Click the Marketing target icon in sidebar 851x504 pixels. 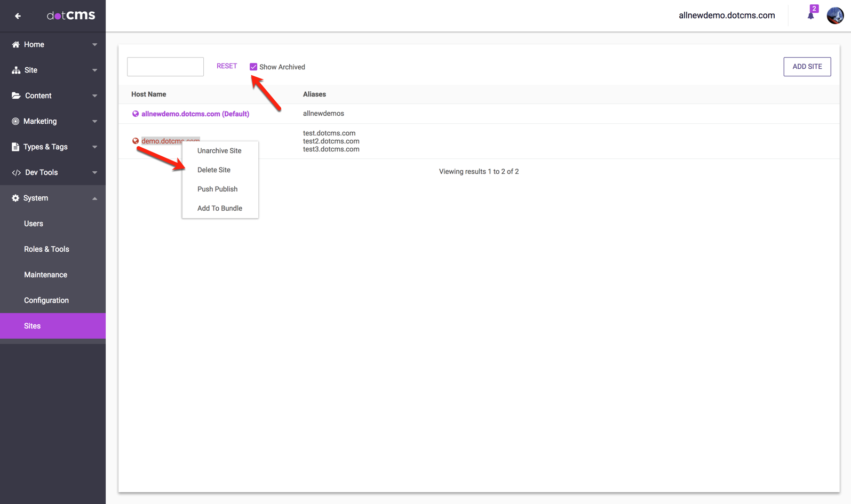coord(15,122)
